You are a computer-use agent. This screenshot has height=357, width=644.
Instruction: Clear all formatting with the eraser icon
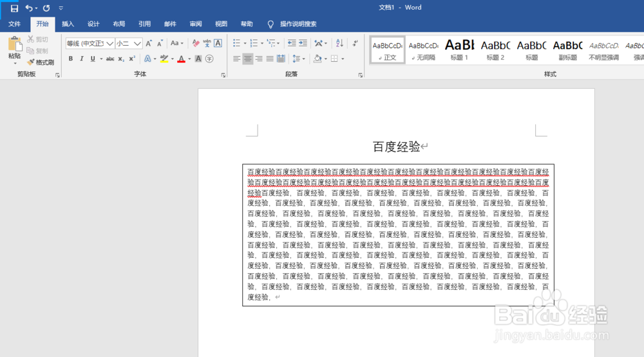(196, 43)
